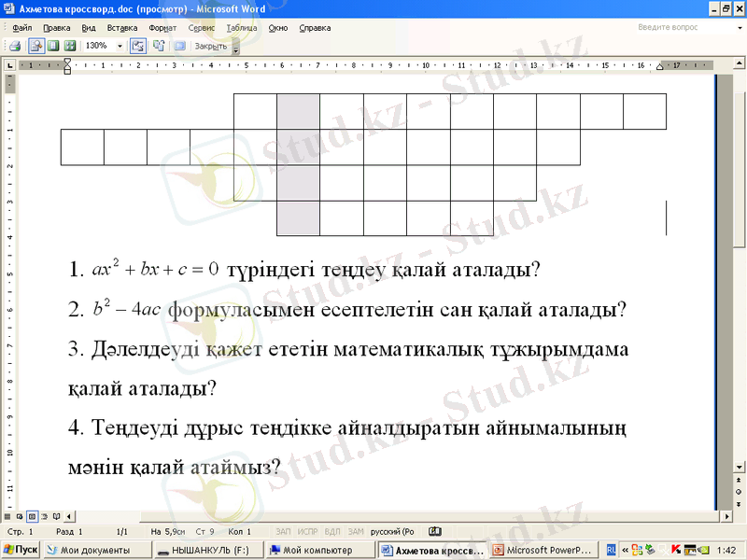Expand the toolbar options arrow
The height and width of the screenshot is (560, 747).
236,48
